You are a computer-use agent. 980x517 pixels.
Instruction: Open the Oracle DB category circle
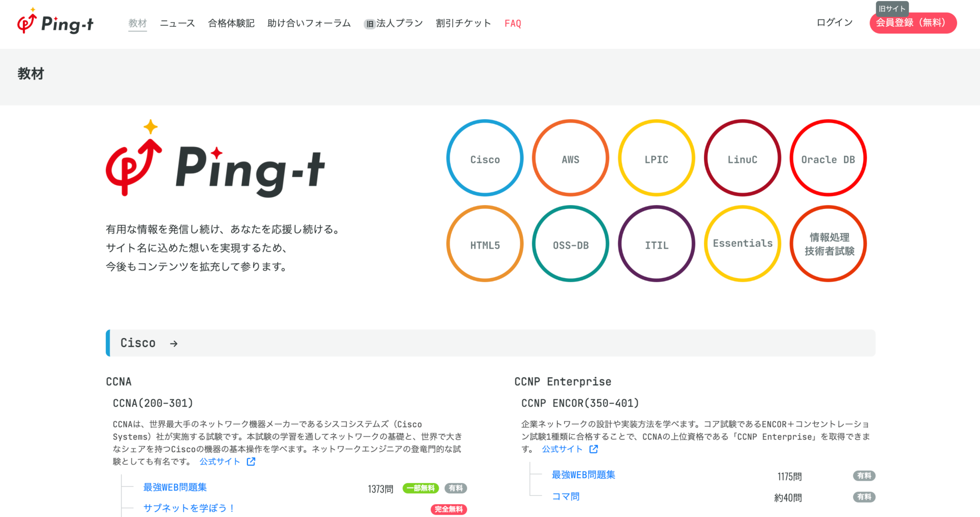tap(828, 158)
